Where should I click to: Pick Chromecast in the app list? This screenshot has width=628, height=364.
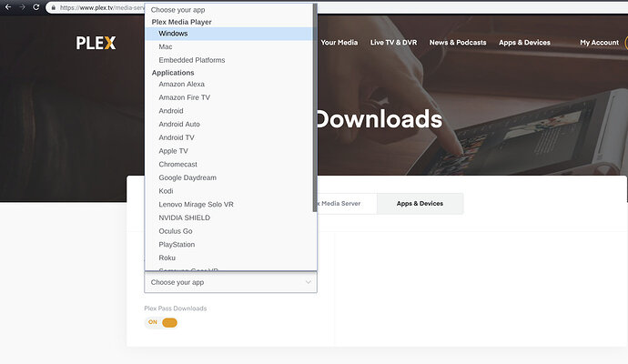click(x=228, y=164)
